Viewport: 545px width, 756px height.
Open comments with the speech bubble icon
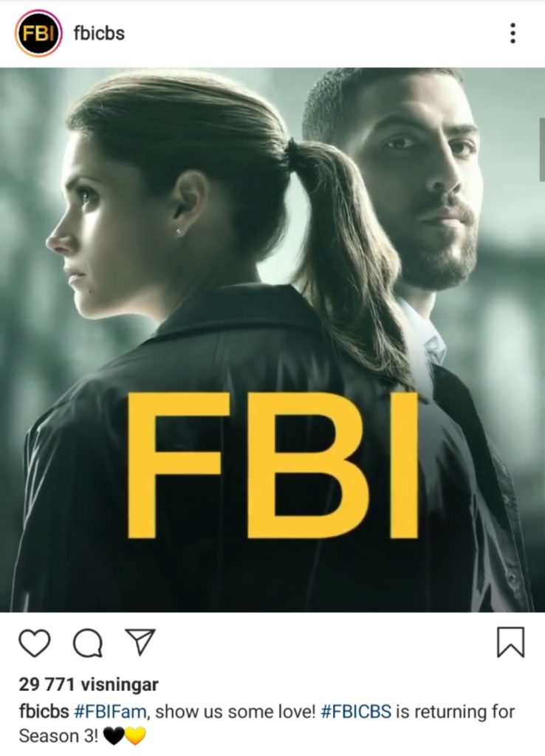(88, 644)
